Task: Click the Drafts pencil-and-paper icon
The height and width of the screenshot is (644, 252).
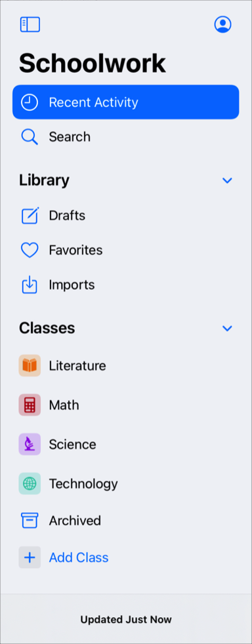Action: [x=30, y=216]
